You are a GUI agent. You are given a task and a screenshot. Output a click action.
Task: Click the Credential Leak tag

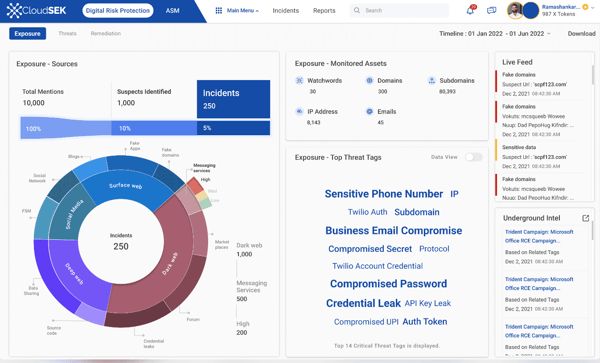click(363, 303)
